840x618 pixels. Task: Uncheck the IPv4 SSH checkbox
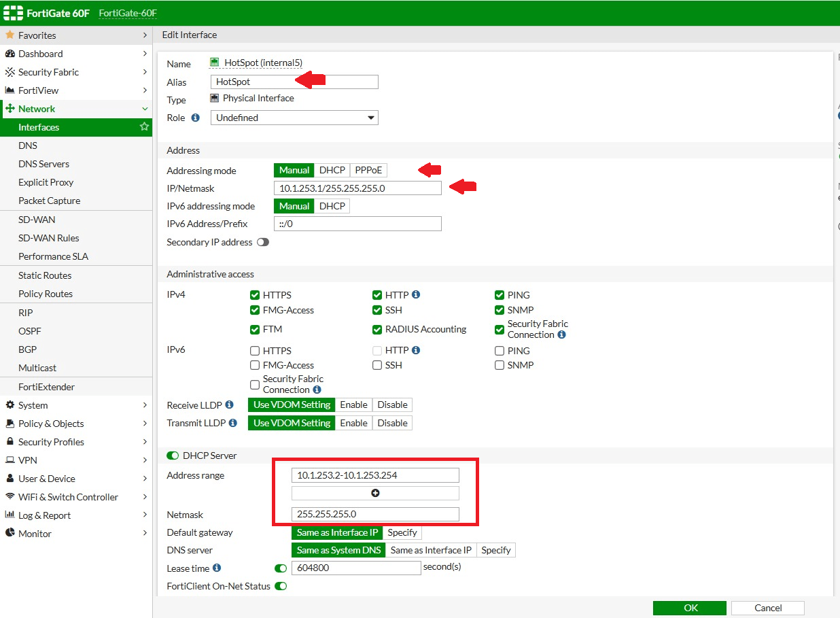[x=377, y=310]
